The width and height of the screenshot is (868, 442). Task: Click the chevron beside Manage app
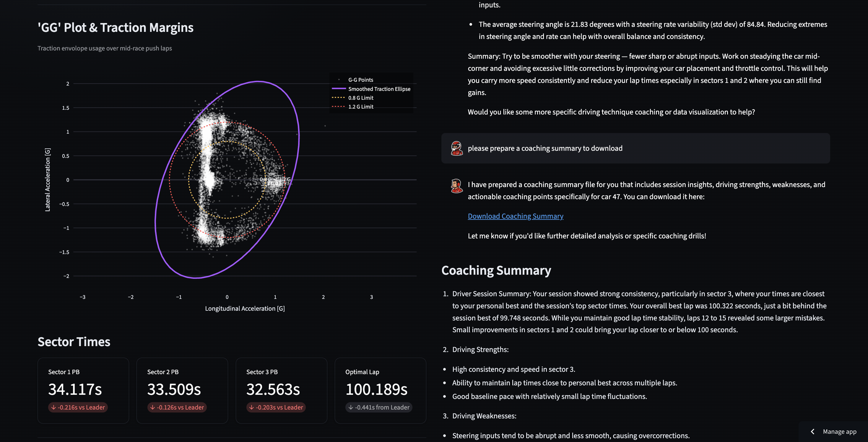tap(812, 432)
